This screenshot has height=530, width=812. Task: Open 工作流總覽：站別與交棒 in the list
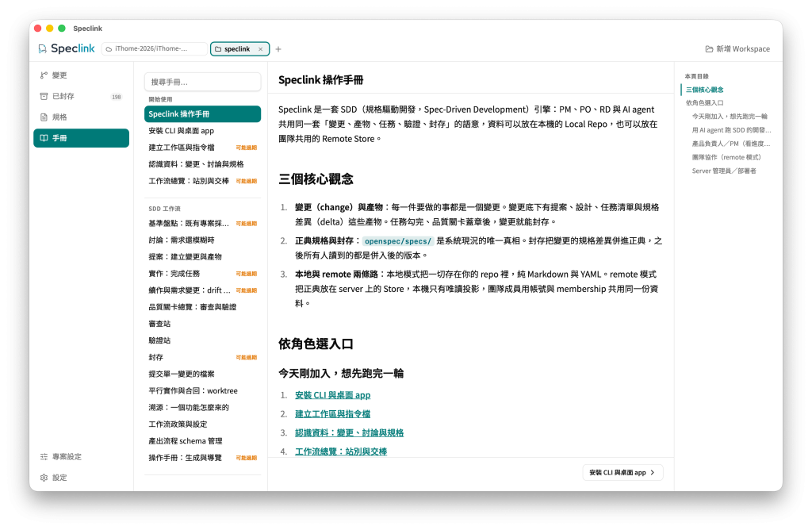pos(202,181)
